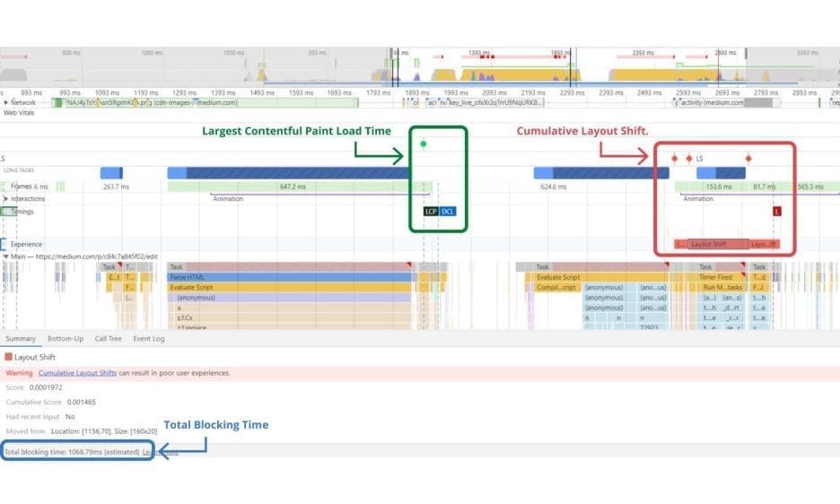Switch to the Event Log tab
The width and height of the screenshot is (840, 504).
click(147, 339)
